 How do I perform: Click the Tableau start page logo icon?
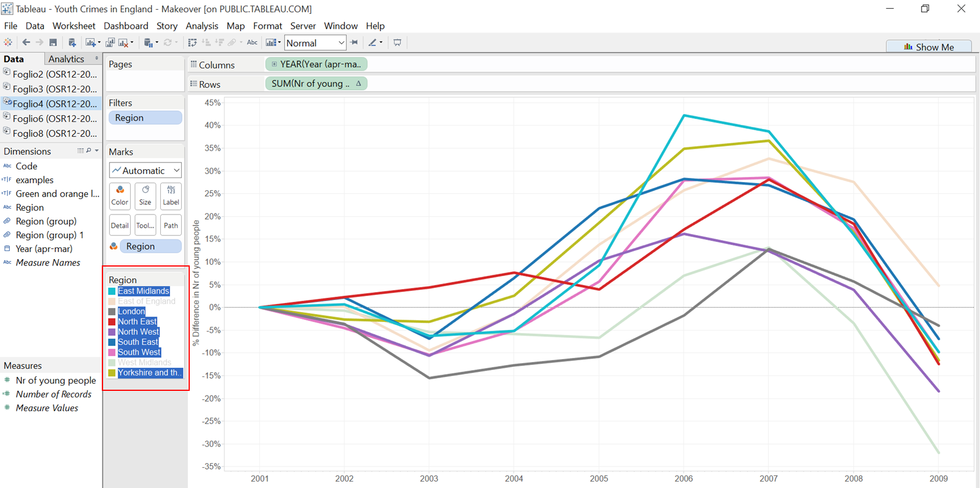[8, 42]
